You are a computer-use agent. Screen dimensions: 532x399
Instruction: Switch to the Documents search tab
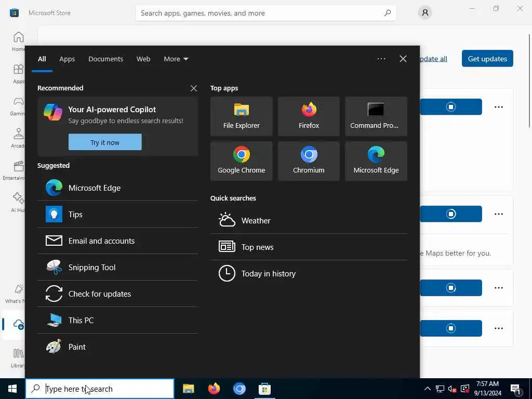click(x=105, y=59)
